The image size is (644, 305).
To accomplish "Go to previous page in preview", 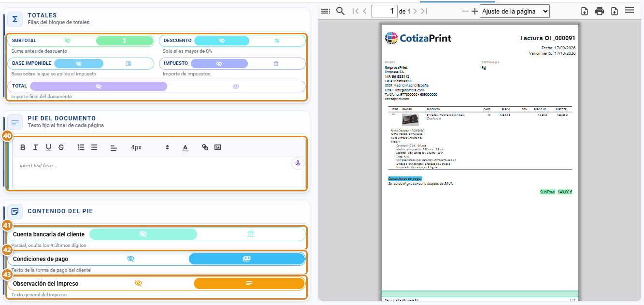I will (365, 11).
